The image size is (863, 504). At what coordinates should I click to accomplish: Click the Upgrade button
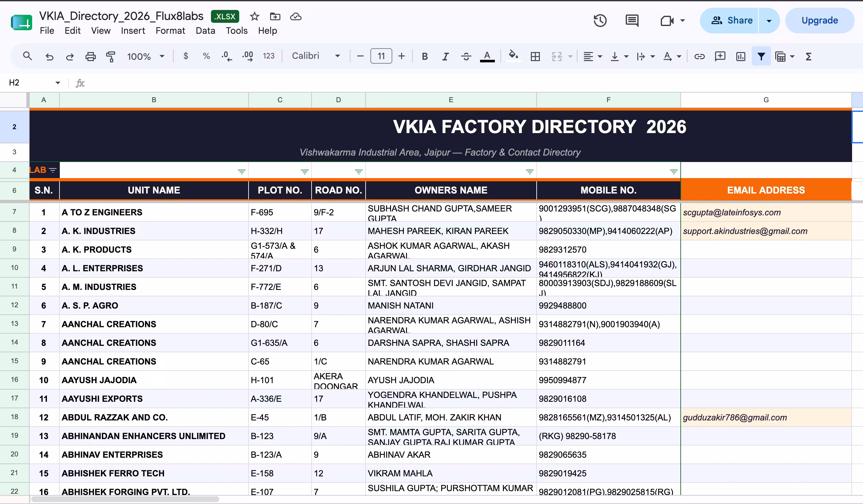[820, 21]
